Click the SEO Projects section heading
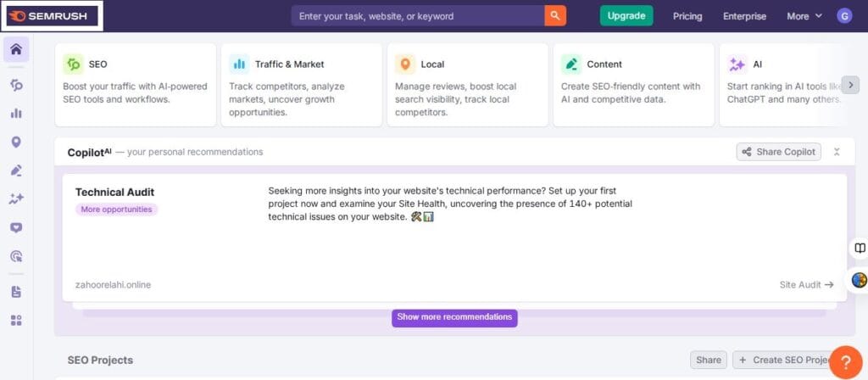This screenshot has width=868, height=380. click(100, 360)
